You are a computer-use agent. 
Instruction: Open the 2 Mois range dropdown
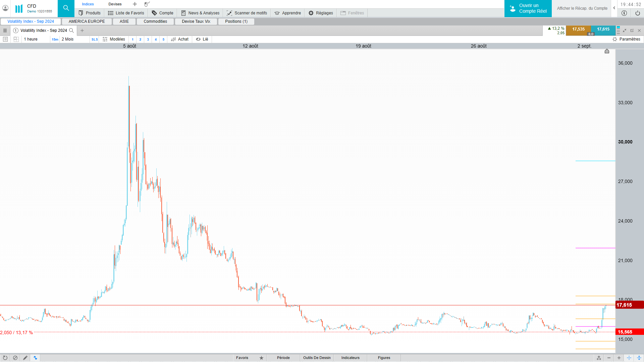pyautogui.click(x=68, y=39)
